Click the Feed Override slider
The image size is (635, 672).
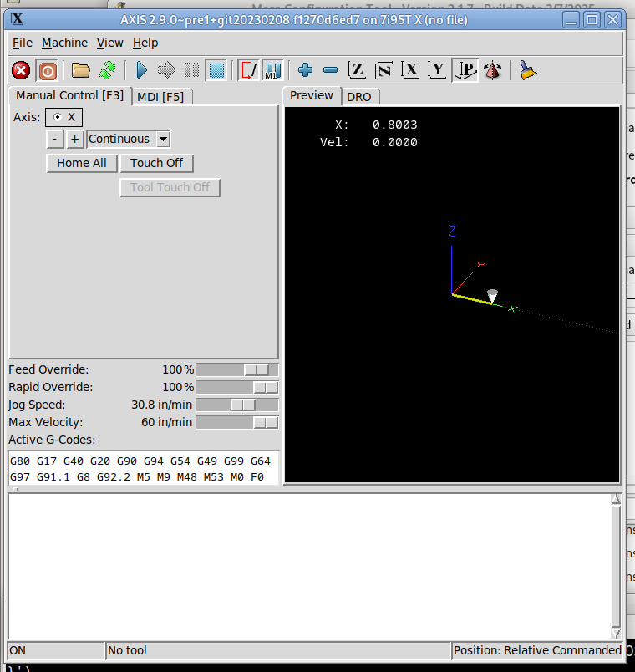tap(237, 370)
